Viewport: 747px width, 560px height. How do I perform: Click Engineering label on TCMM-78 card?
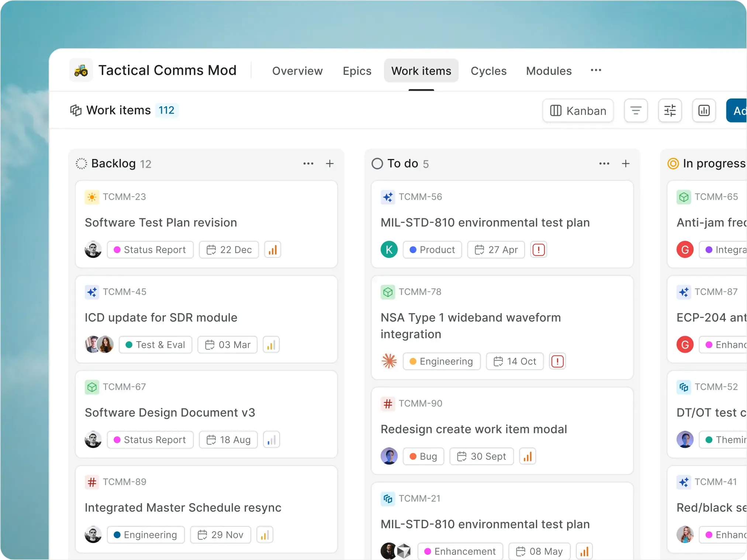(442, 362)
